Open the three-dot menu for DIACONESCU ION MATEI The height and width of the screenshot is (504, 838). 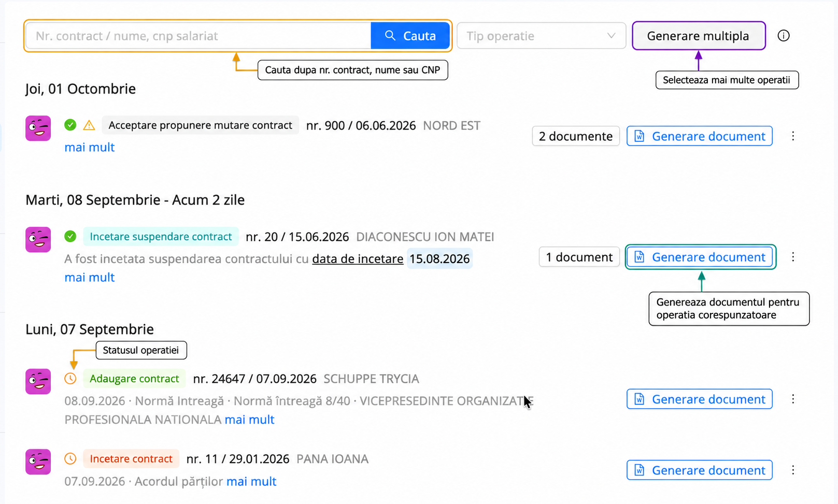[793, 257]
